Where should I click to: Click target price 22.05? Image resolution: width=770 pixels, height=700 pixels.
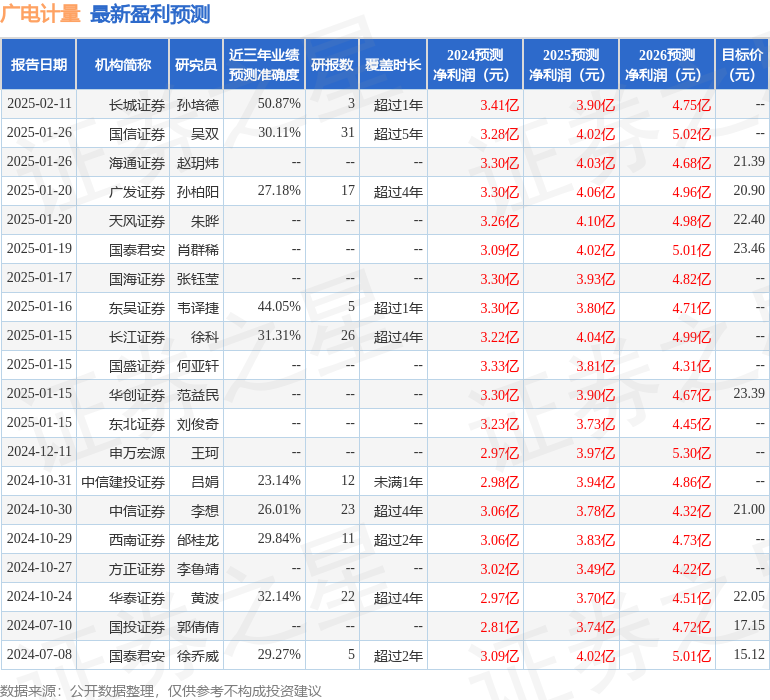[749, 596]
